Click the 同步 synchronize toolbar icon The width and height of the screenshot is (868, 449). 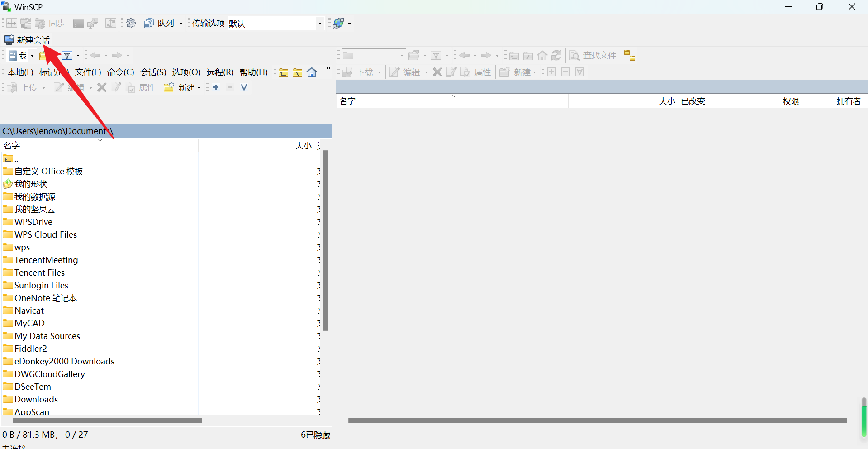click(57, 23)
